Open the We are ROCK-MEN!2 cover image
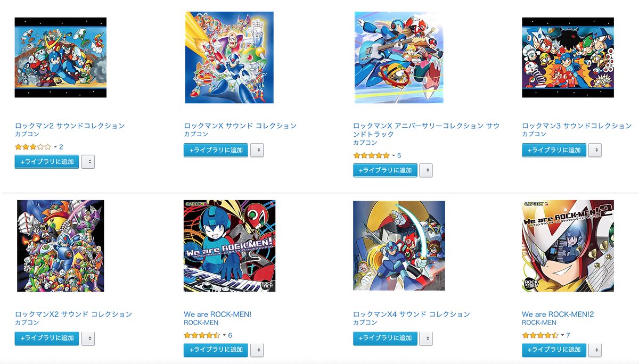 (x=568, y=246)
